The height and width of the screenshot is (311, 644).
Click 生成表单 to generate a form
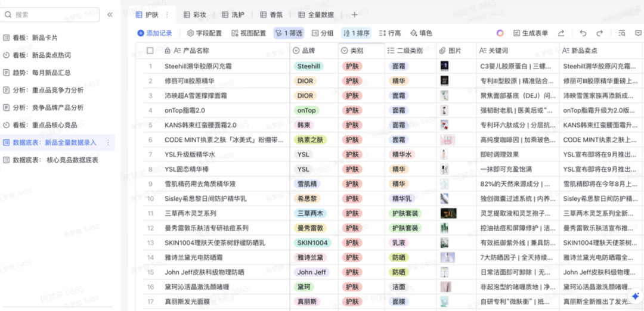click(531, 33)
